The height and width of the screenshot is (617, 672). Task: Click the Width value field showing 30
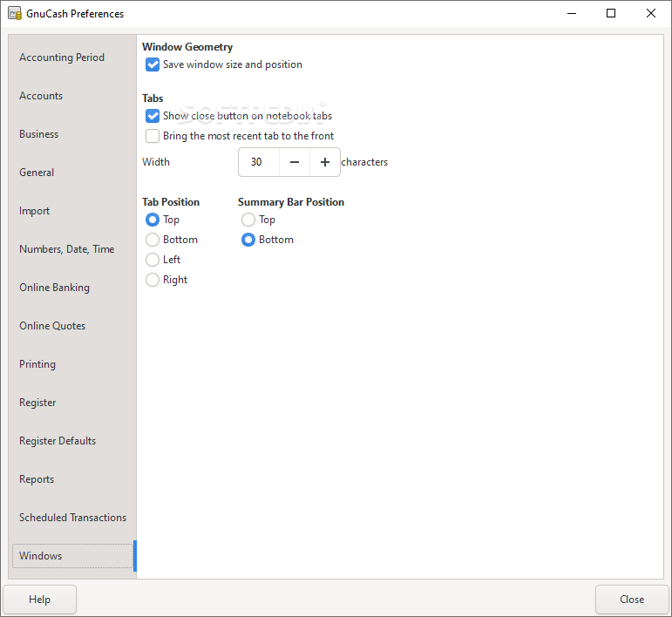pyautogui.click(x=259, y=162)
